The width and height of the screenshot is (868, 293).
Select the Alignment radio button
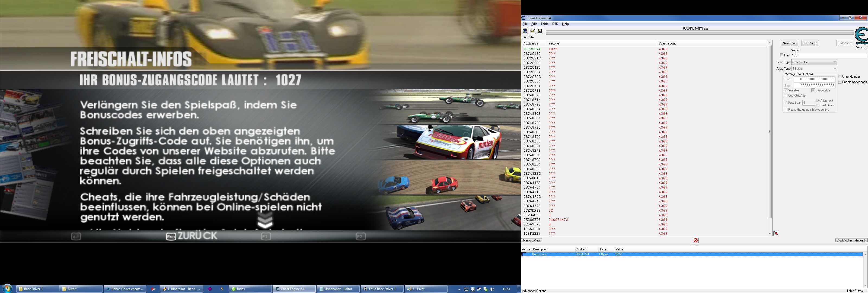click(x=818, y=101)
